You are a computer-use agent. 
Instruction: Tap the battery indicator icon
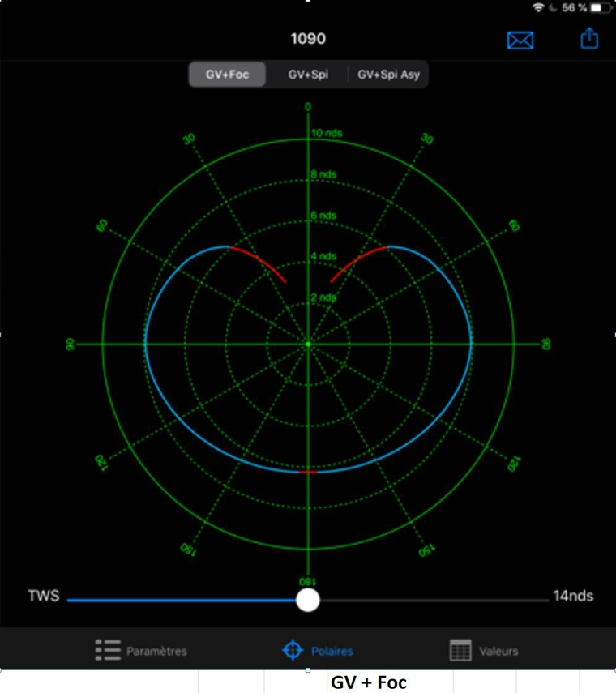601,7
